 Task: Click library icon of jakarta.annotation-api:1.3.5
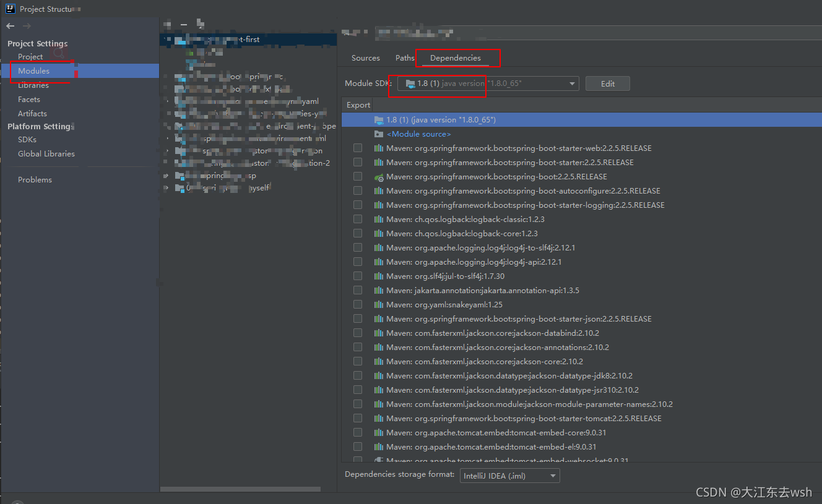tap(379, 291)
